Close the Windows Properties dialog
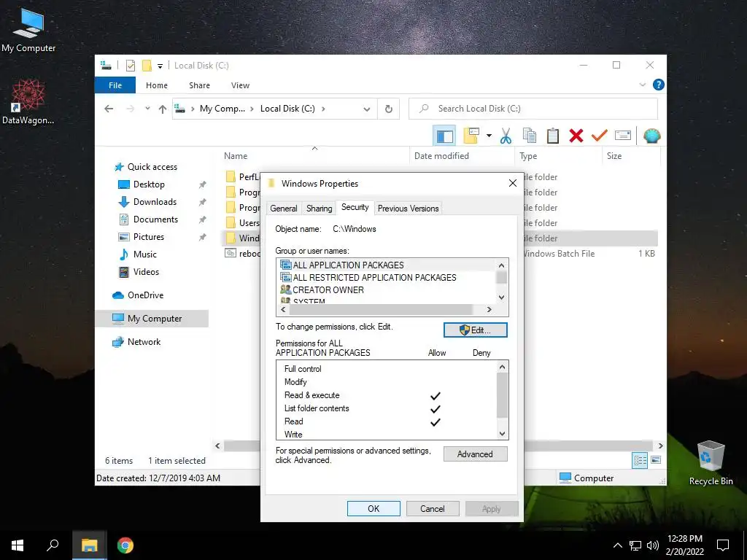The image size is (747, 560). (x=513, y=183)
